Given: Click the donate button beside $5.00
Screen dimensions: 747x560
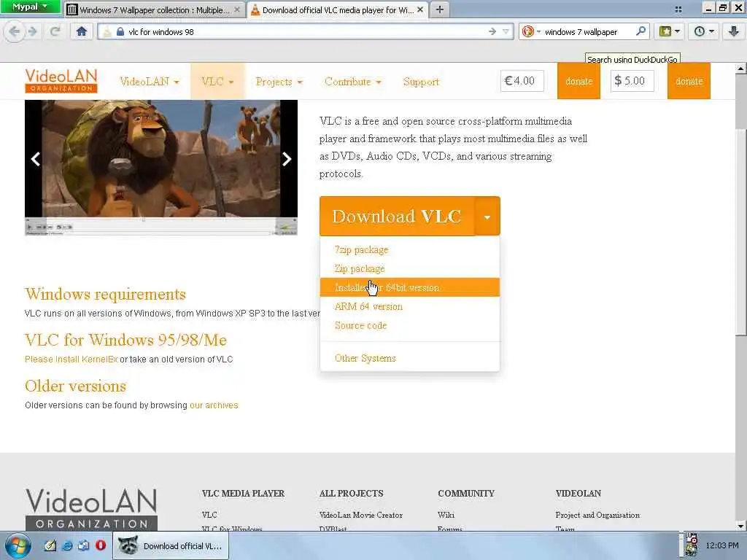Looking at the screenshot, I should click(x=689, y=81).
